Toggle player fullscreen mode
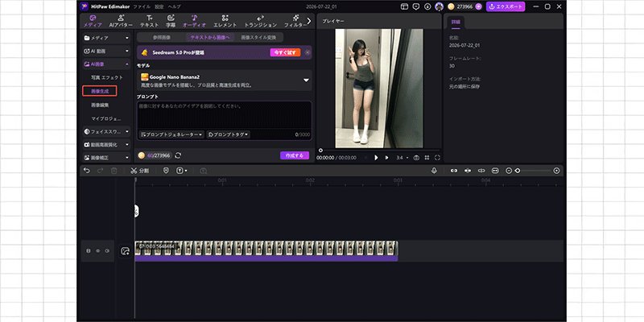Screen dimensions: 644x322 tap(437, 158)
